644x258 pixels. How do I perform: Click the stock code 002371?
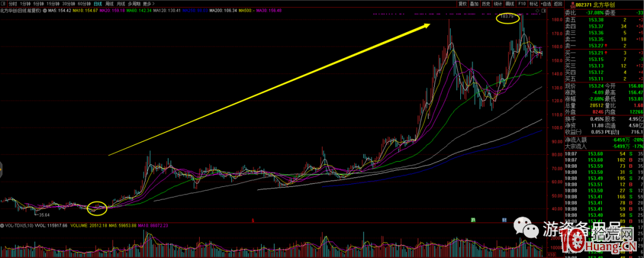pyautogui.click(x=584, y=5)
